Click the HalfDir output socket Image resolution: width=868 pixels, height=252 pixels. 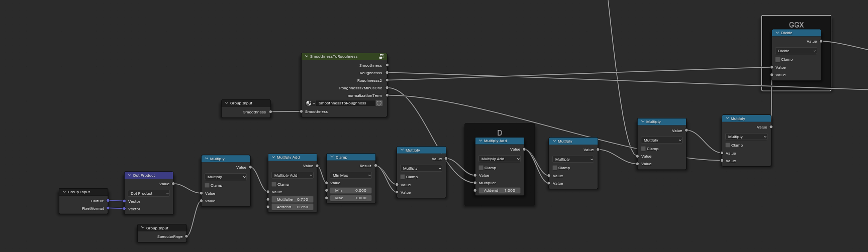[108, 201]
